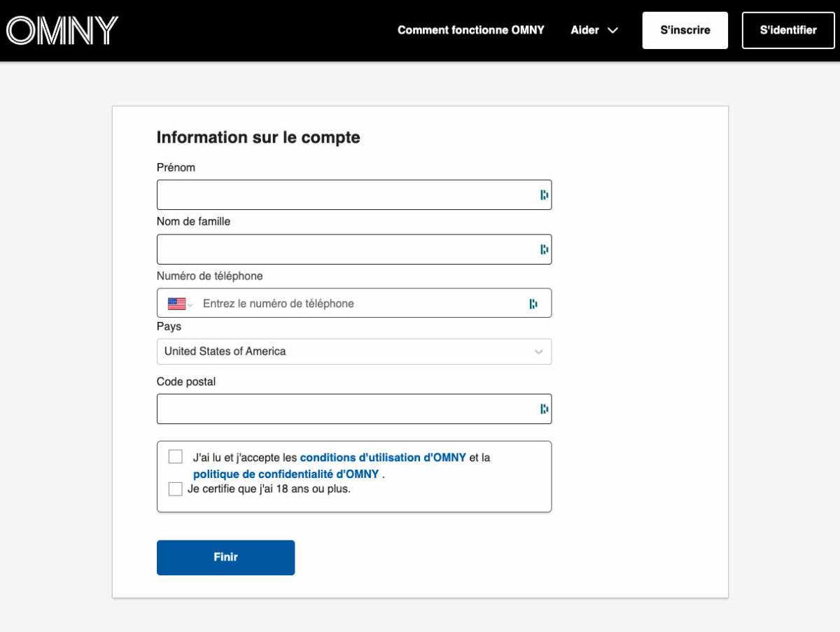
Task: Open the Pays country dropdown
Action: (354, 351)
